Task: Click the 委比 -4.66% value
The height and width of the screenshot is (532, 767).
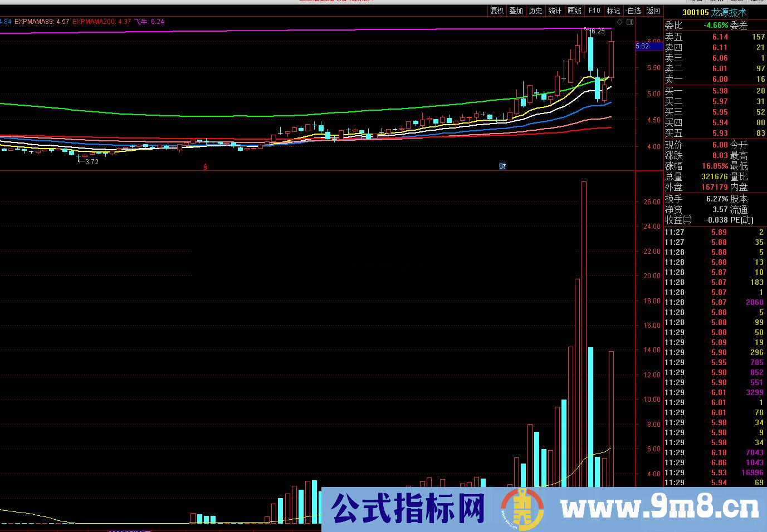Action: (716, 25)
